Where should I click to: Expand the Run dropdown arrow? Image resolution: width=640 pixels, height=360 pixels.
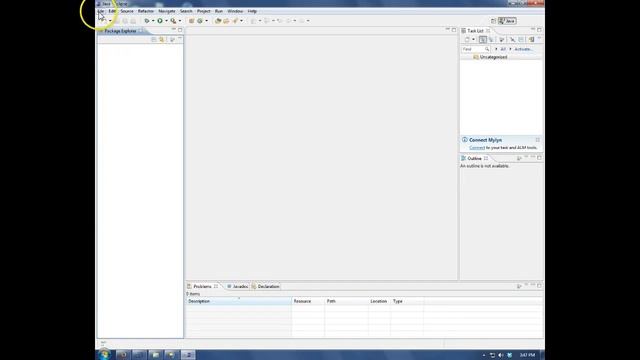166,21
